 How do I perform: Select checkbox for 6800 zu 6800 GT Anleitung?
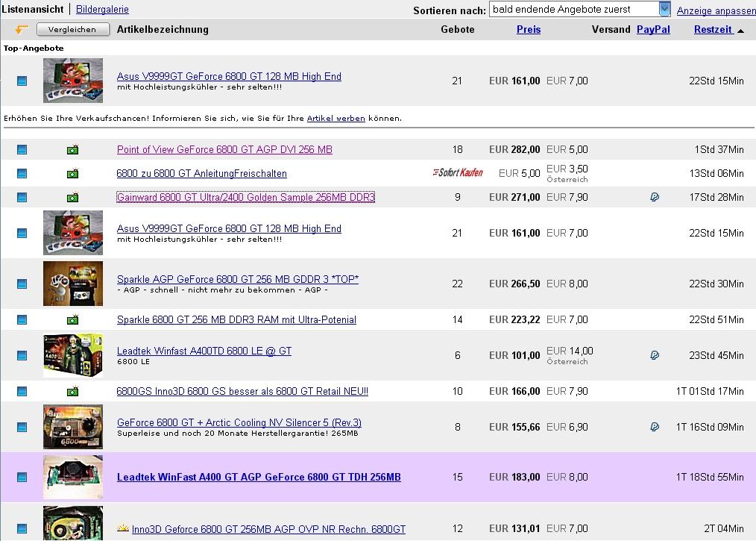pyautogui.click(x=22, y=174)
